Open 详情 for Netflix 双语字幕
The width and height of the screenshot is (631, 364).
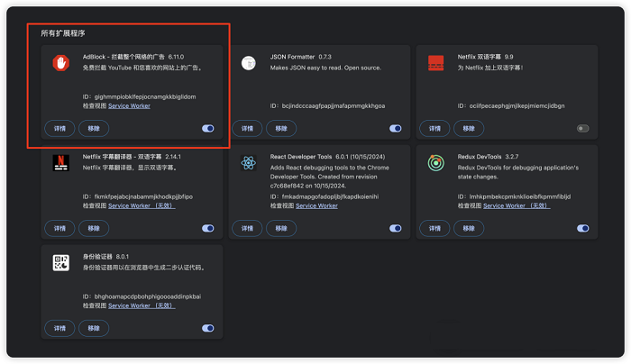(434, 128)
